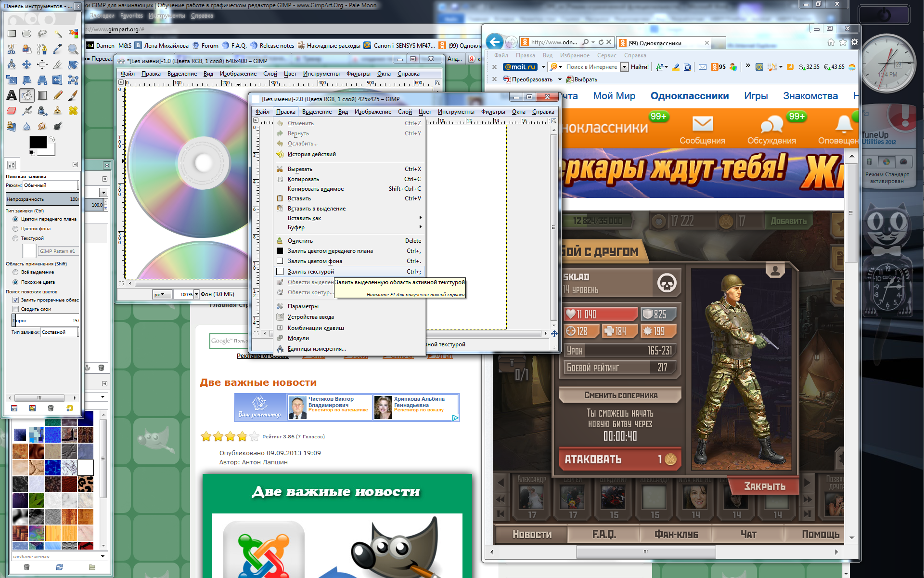Choose fill with foreground color radio
The height and width of the screenshot is (578, 924).
(15, 219)
